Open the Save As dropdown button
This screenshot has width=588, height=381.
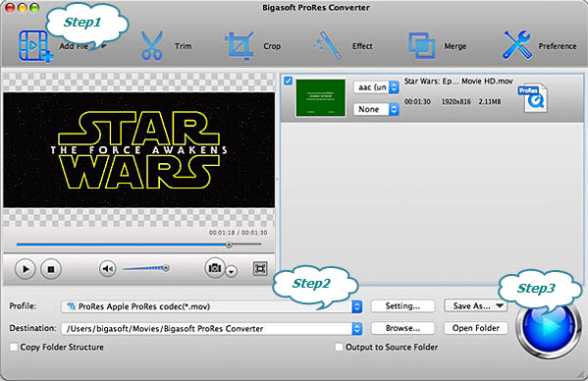[475, 306]
